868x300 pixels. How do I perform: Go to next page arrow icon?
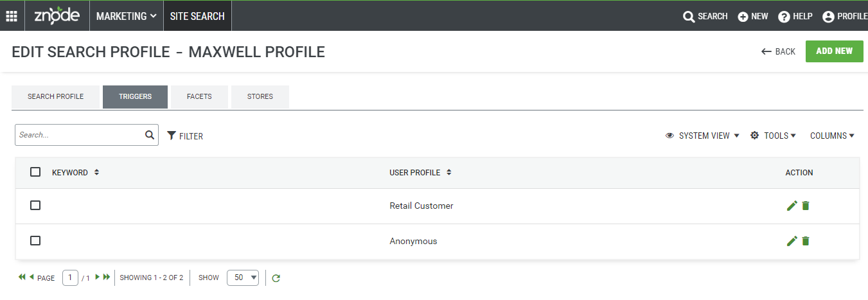[98, 277]
